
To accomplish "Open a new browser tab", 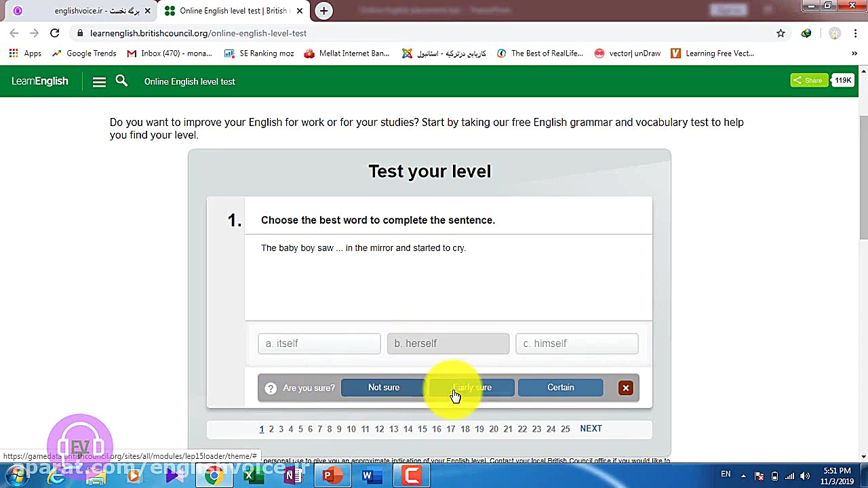I will (323, 11).
